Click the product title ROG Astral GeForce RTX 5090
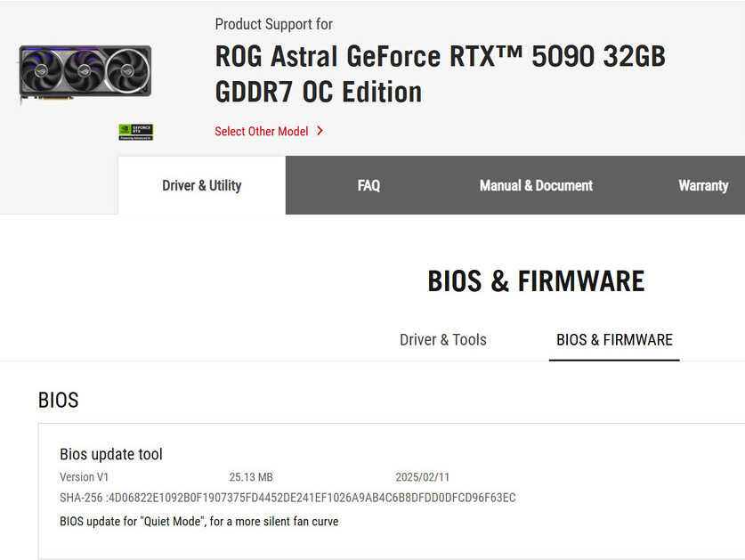Viewport: 745px width, 560px height. [x=440, y=74]
